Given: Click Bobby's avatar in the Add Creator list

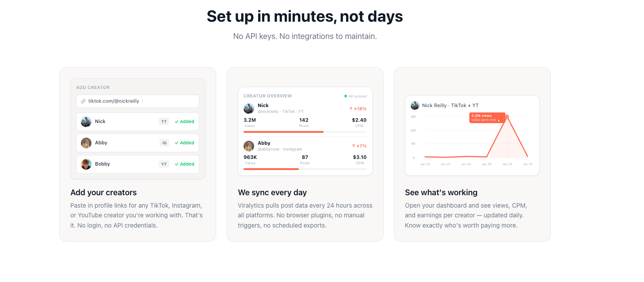Looking at the screenshot, I should point(86,164).
